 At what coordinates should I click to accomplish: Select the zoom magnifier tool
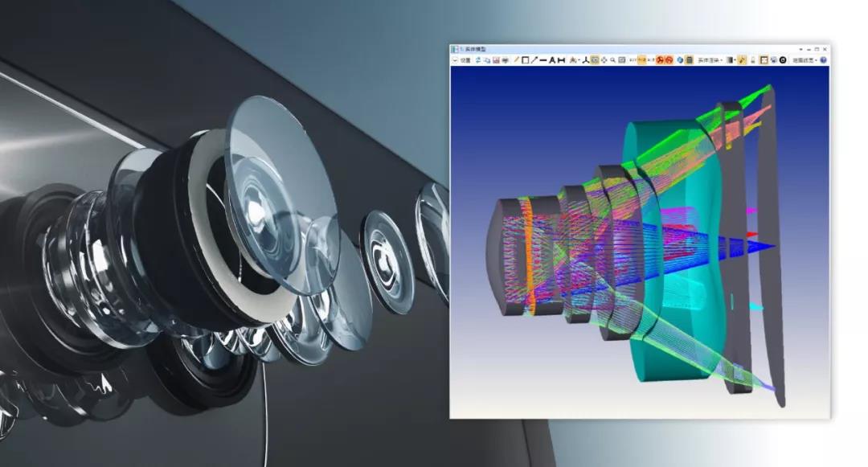click(x=612, y=60)
